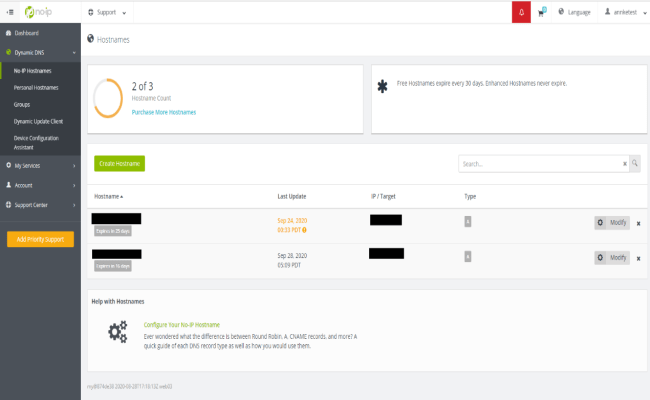Expand the My Services sidebar section
Image resolution: width=650 pixels, height=400 pixels.
pos(40,165)
